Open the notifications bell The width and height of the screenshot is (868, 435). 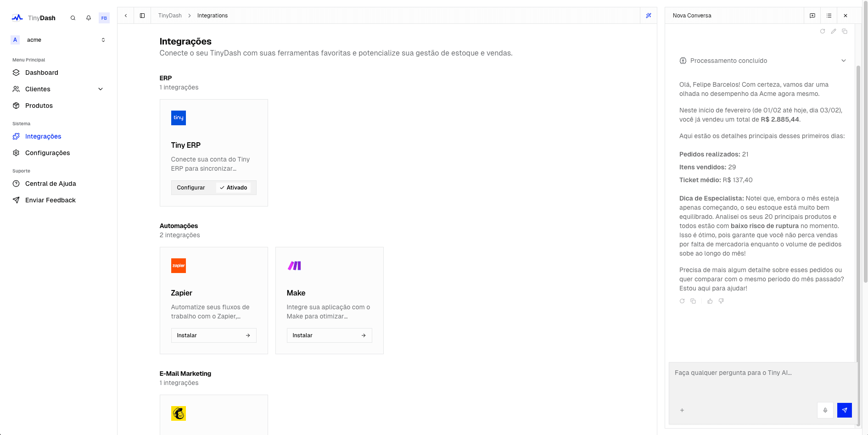point(89,18)
